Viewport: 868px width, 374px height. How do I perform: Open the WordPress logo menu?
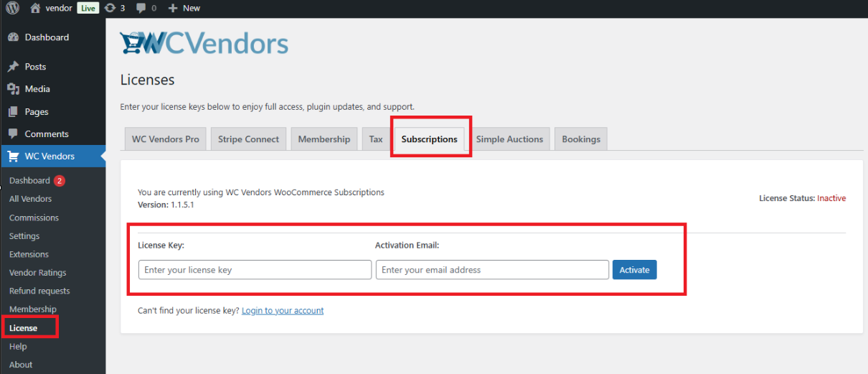[12, 8]
